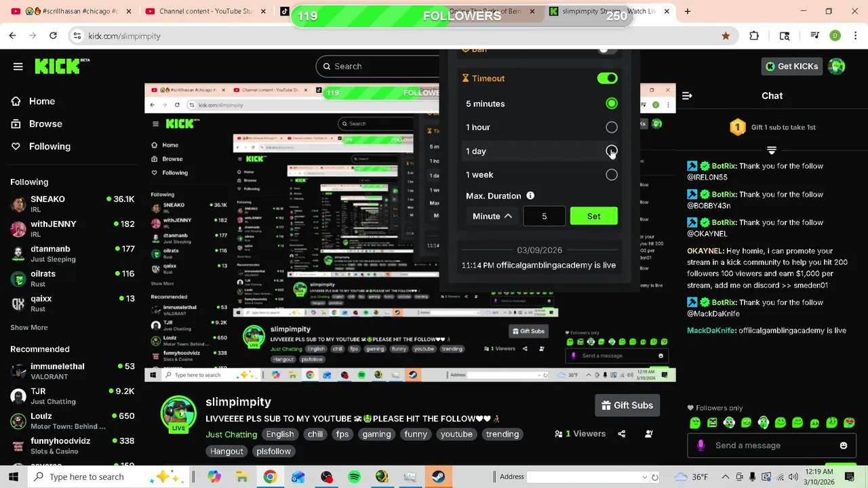Image resolution: width=868 pixels, height=488 pixels.
Task: Open the Chrome three-dot menu
Action: tap(854, 36)
